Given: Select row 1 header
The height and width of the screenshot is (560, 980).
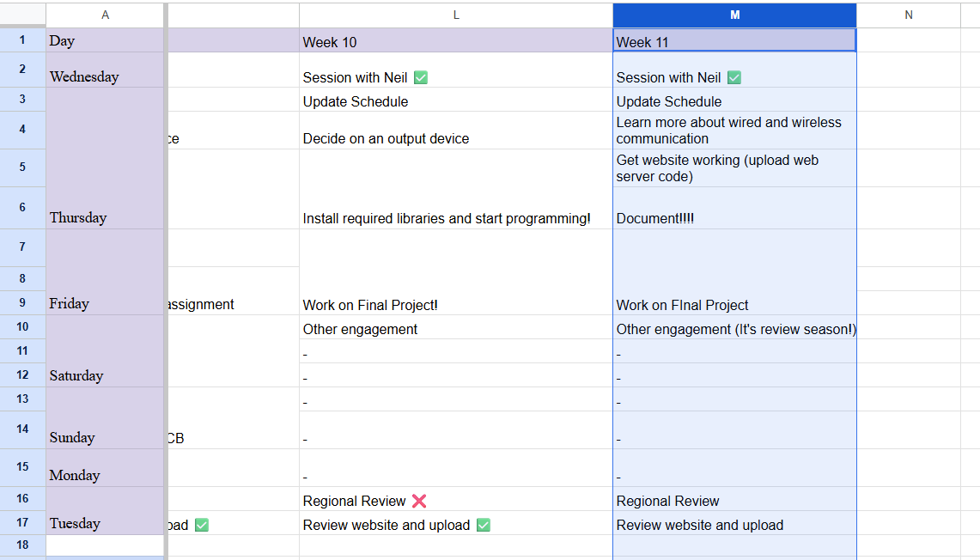Looking at the screenshot, I should click(22, 40).
